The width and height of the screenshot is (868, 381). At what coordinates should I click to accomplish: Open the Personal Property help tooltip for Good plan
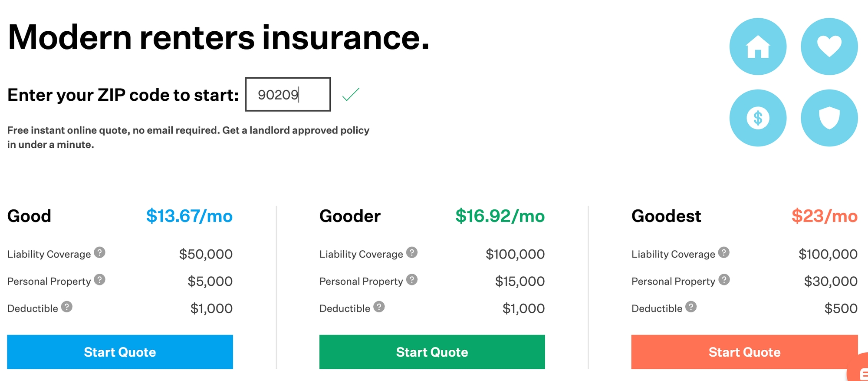99,279
